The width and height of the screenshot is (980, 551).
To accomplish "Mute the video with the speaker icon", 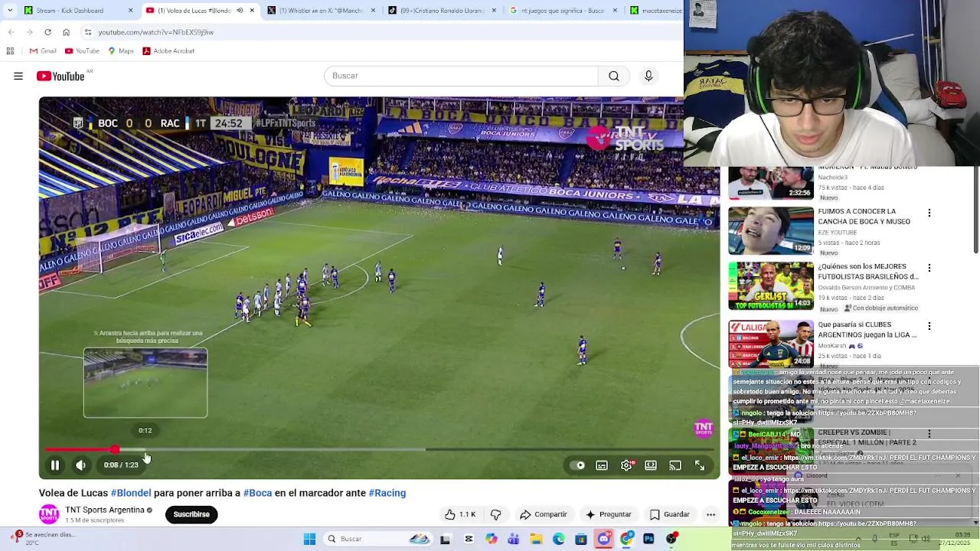I will 80,465.
